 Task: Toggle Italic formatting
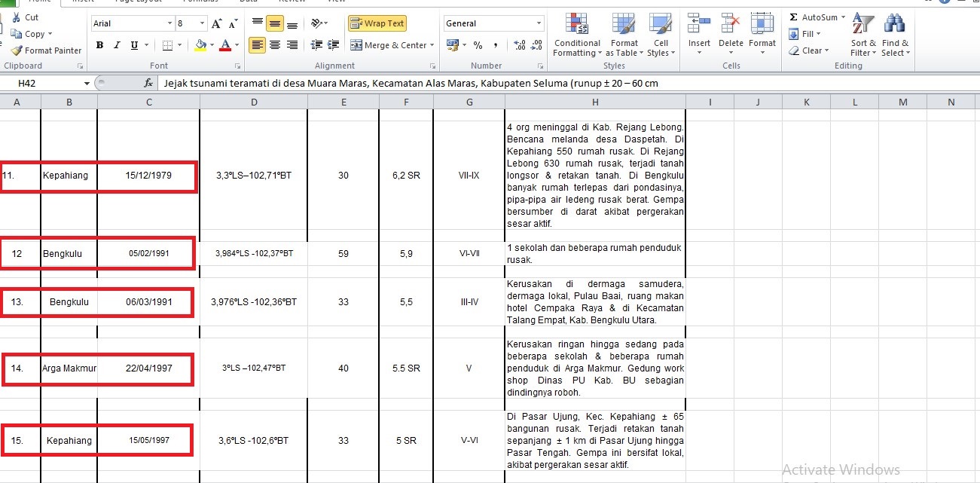coord(117,45)
